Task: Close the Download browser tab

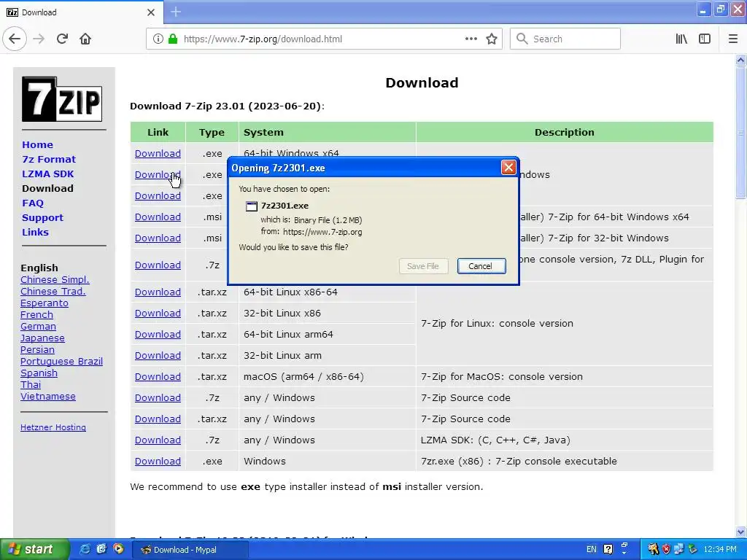Action: tap(150, 12)
